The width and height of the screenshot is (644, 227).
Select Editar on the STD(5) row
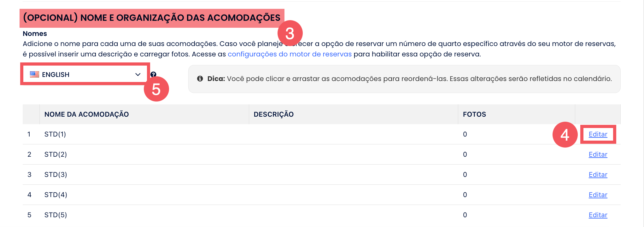tap(598, 215)
